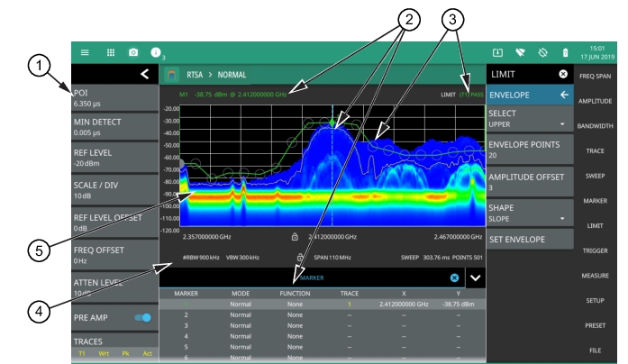Select marker 5 table row
This screenshot has height=364, width=628.
323,347
